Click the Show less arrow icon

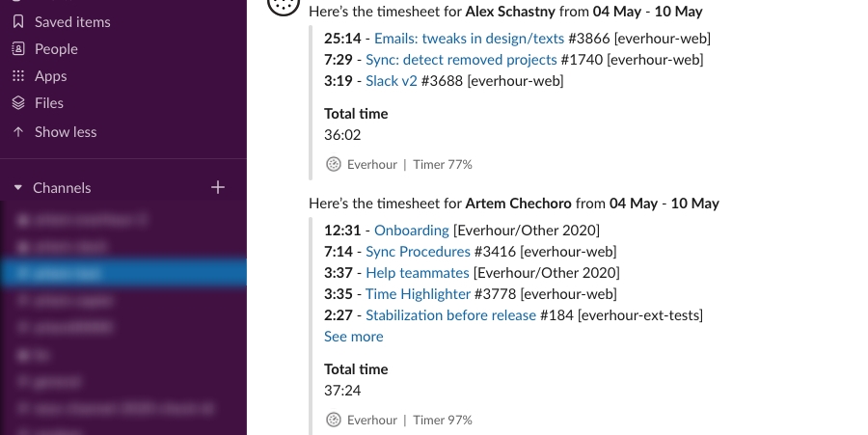18,132
